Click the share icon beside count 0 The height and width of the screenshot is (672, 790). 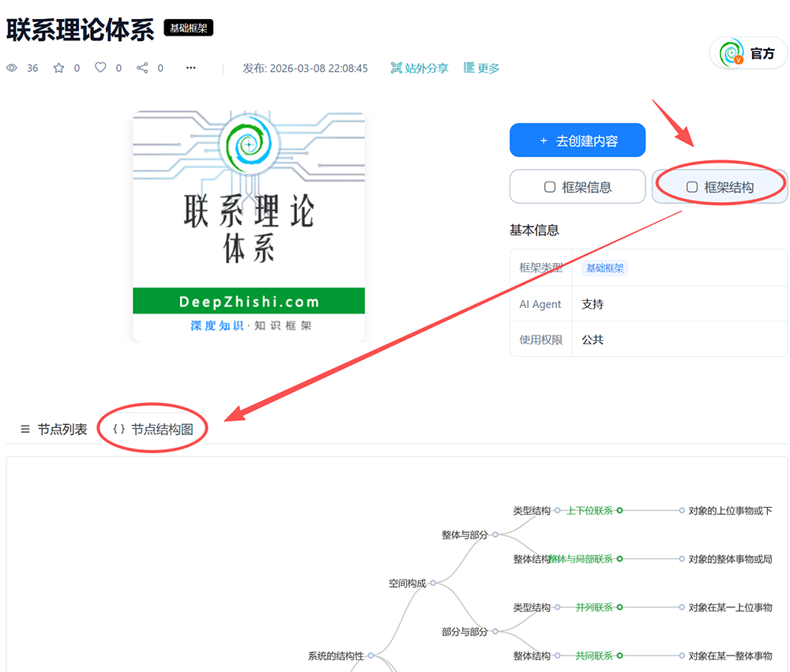(x=142, y=67)
